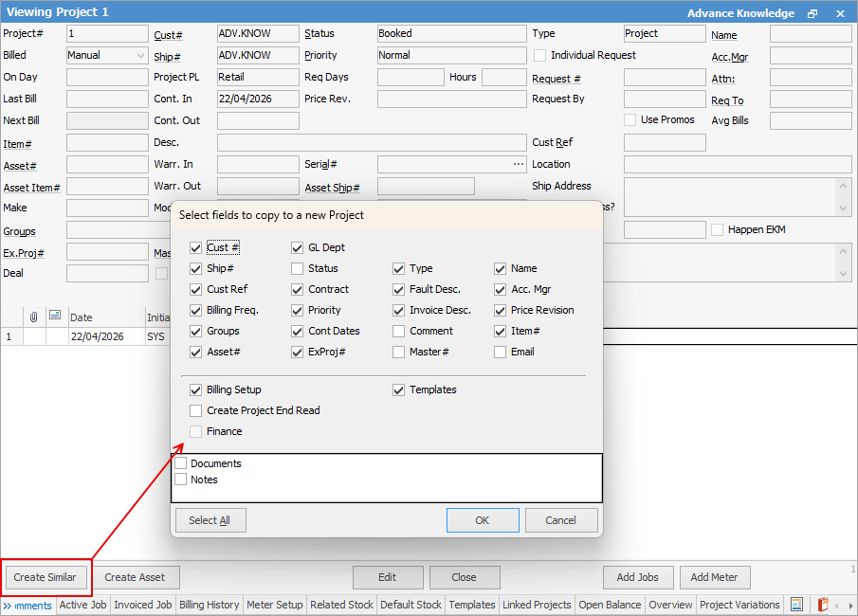The image size is (858, 616).
Task: Show the hidden tabs with double chevron
Action: pos(8,606)
